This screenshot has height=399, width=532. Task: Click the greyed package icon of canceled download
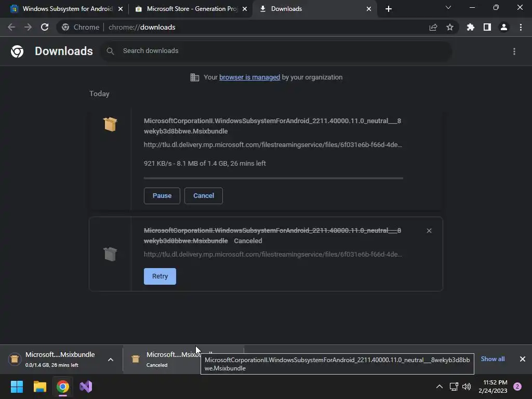click(x=110, y=254)
